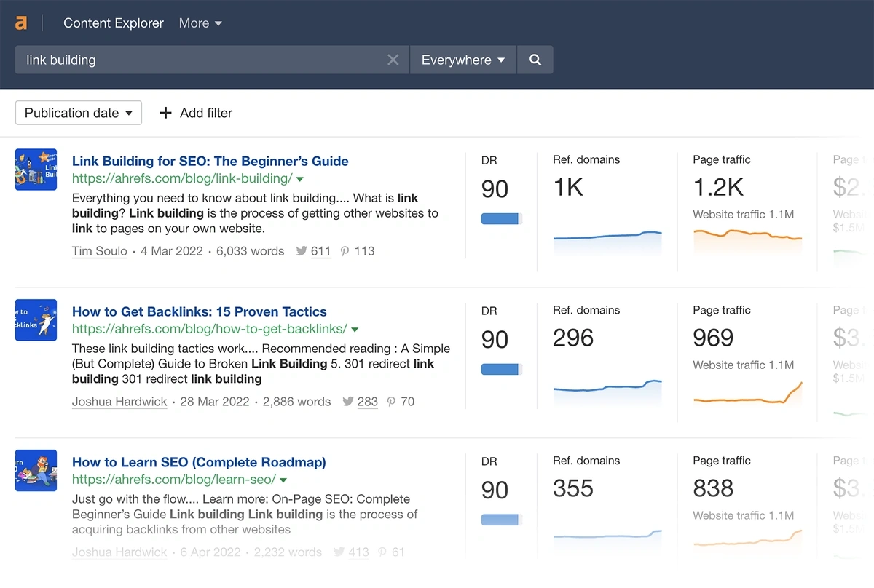
Task: Click the Ref. domains chart showing 296
Action: coord(607,392)
